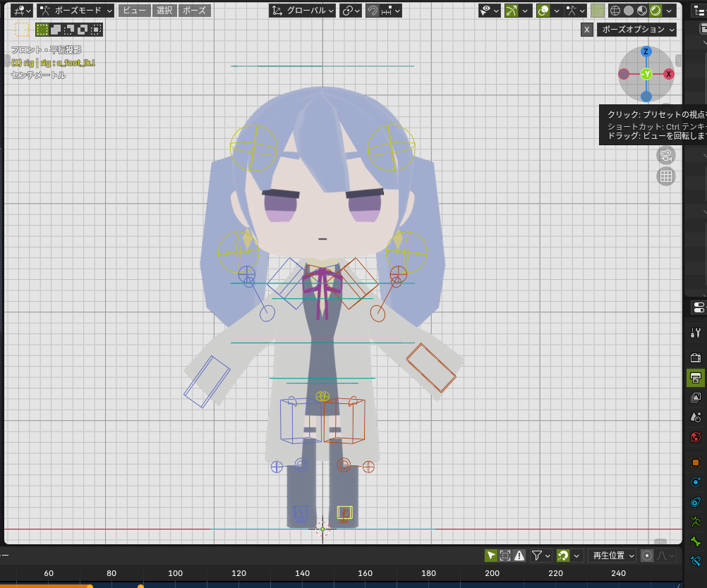The height and width of the screenshot is (588, 707).
Task: Open the Tool properties tab (wrench icon)
Action: tap(696, 333)
